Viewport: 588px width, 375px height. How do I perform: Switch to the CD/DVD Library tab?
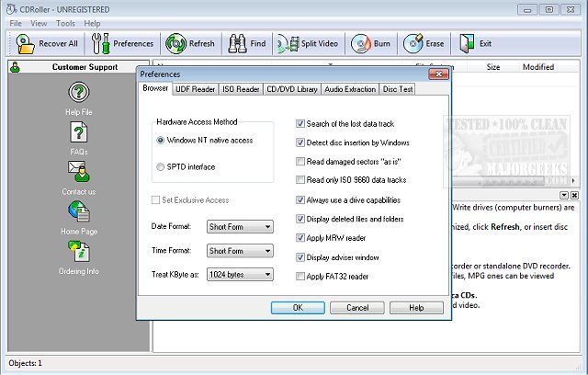click(x=292, y=89)
